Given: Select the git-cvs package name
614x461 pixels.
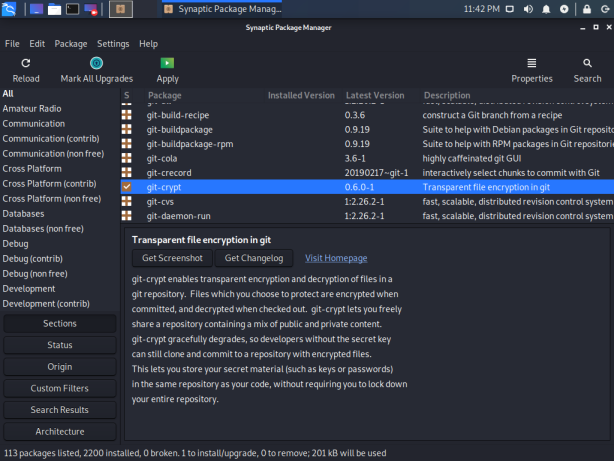Looking at the screenshot, I should point(160,202).
